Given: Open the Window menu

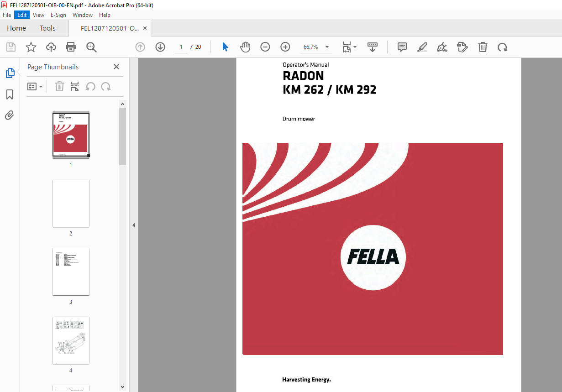Looking at the screenshot, I should [x=83, y=15].
